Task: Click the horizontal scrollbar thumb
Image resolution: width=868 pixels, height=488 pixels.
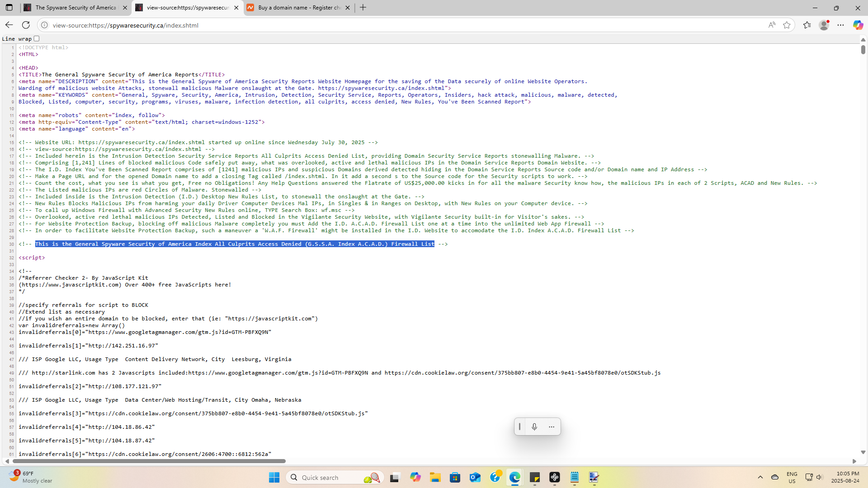Action: [x=149, y=461]
